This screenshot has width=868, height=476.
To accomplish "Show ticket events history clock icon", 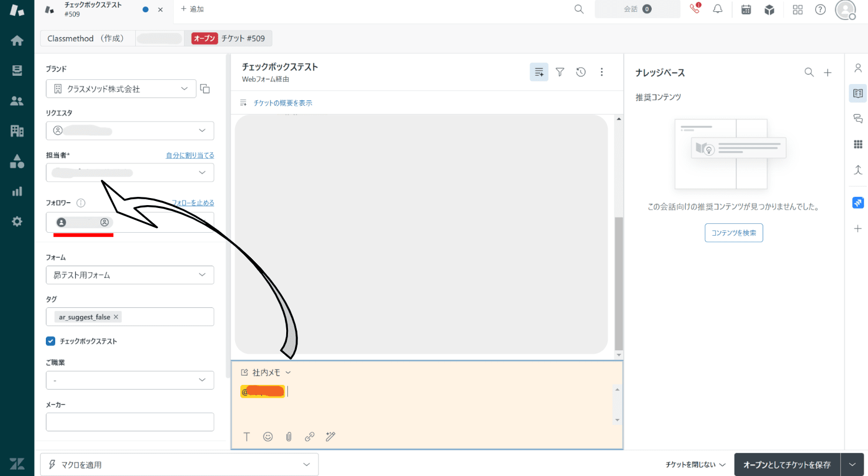I will point(581,72).
